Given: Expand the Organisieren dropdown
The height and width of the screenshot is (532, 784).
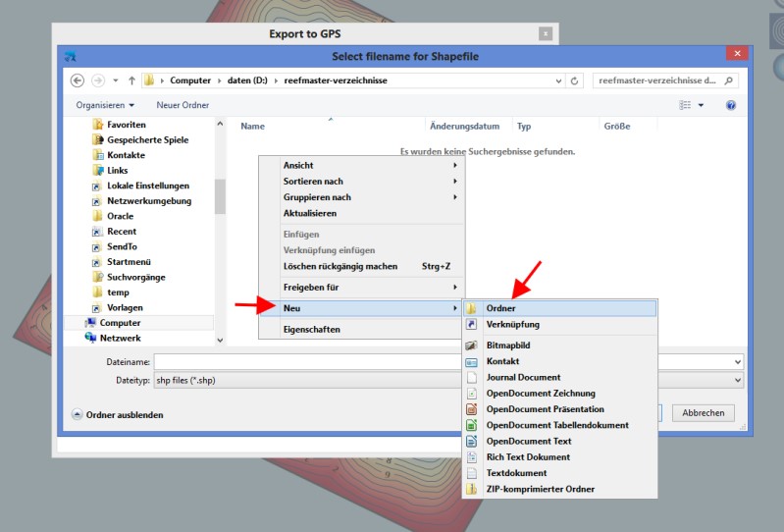Looking at the screenshot, I should coord(105,105).
